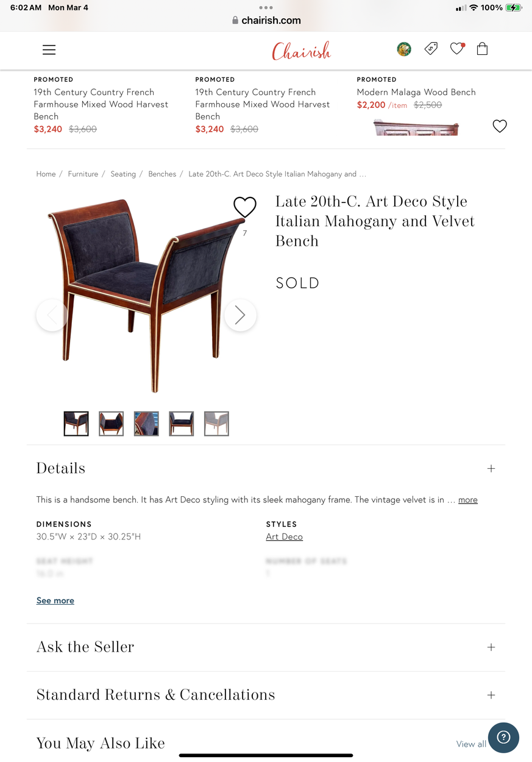Click the Chairish logo

pos(301,51)
